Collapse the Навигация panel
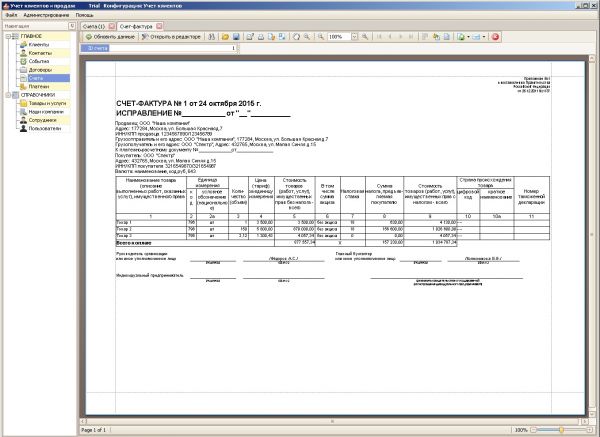 coord(70,23)
